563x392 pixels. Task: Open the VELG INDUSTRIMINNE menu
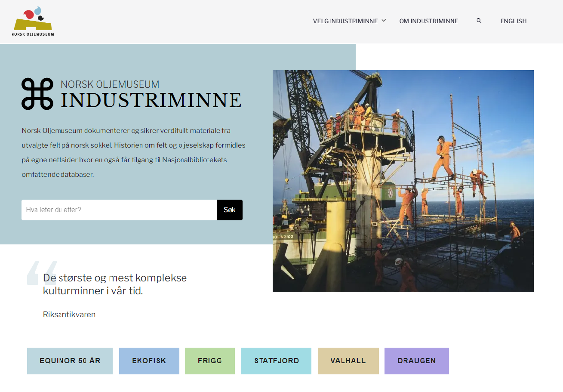point(345,21)
